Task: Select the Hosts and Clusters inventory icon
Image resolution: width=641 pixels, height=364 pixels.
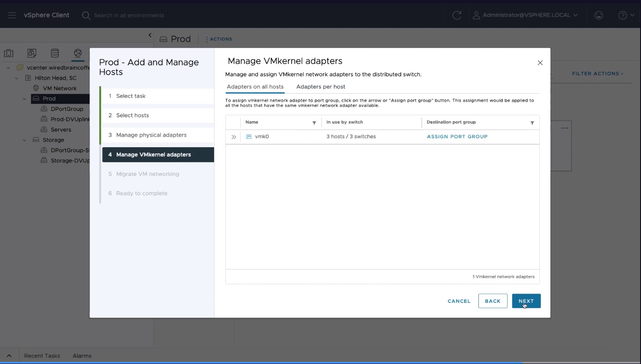Action: pos(9,53)
